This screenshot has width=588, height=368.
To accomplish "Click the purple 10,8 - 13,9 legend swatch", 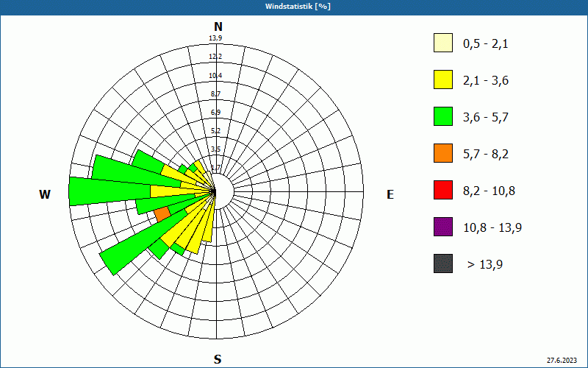I will point(443,227).
